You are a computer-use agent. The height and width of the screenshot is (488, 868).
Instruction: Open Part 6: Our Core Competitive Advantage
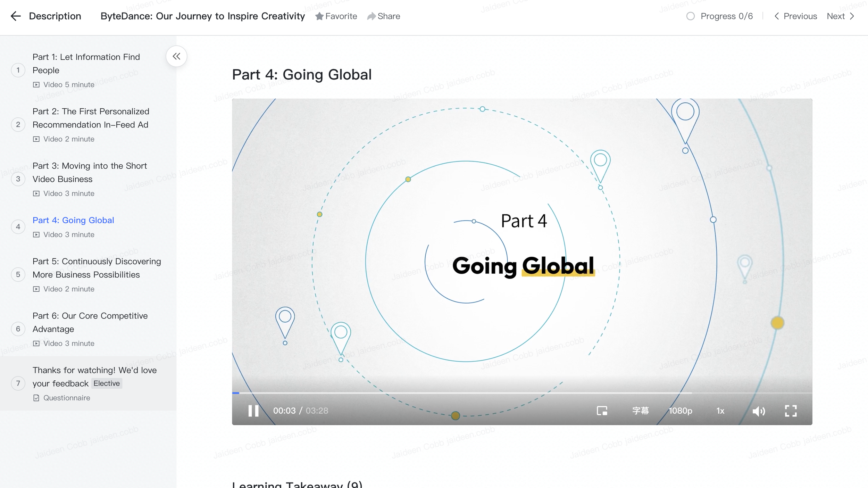click(x=90, y=322)
